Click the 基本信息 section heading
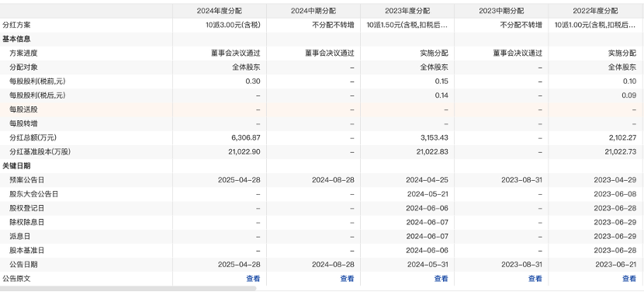 coord(16,39)
